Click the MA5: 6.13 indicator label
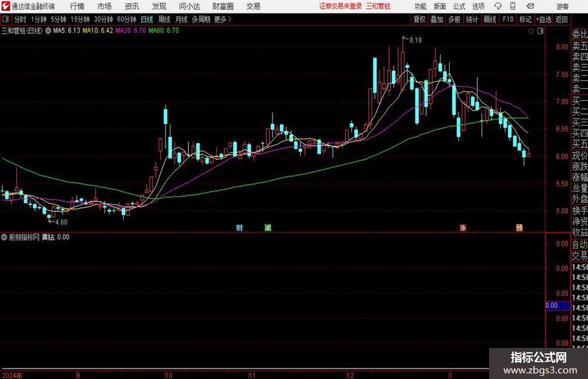The height and width of the screenshot is (379, 588). click(x=67, y=30)
